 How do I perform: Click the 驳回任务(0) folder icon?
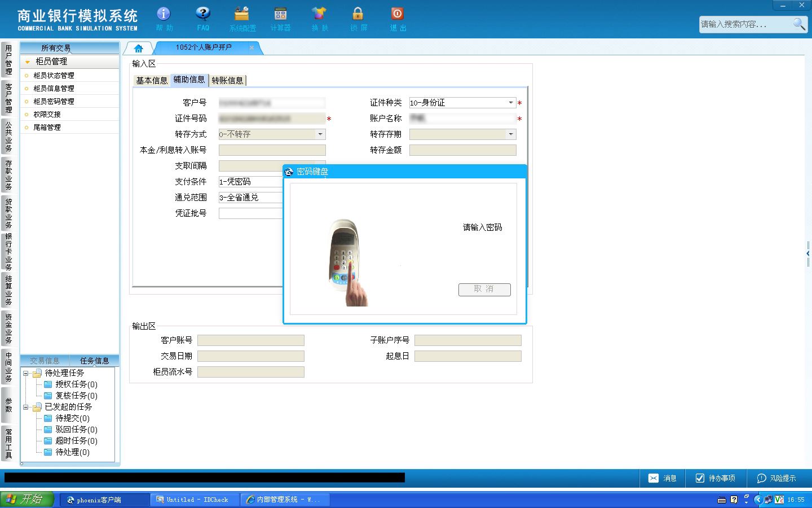(48, 430)
